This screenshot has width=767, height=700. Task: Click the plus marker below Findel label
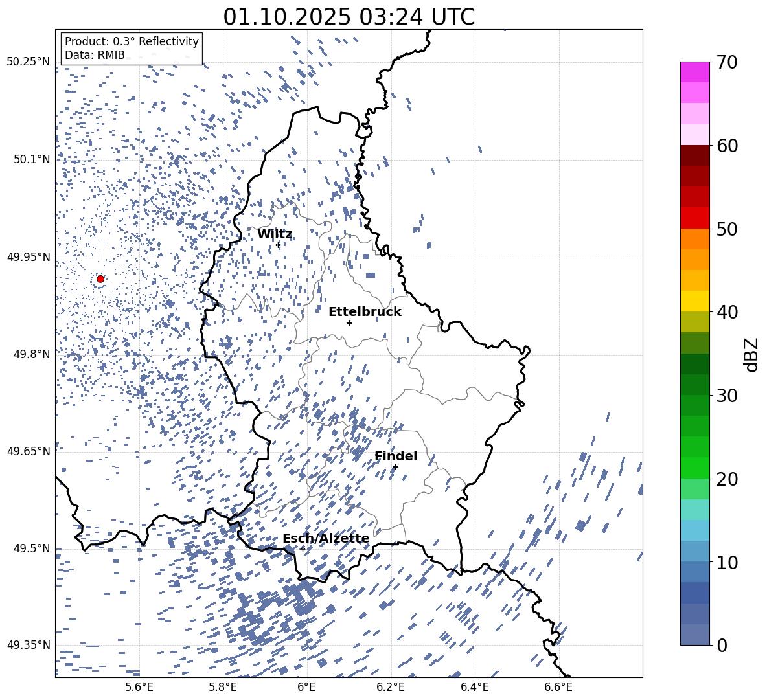(x=395, y=467)
